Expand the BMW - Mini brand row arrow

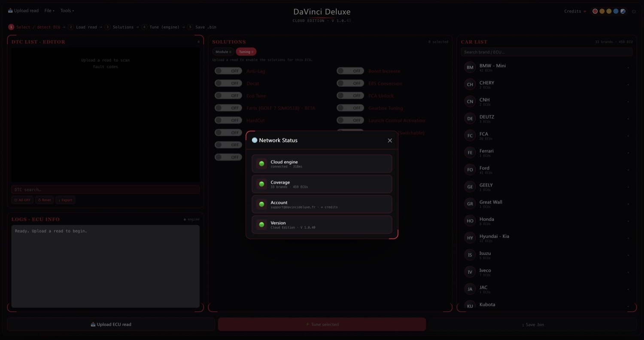[x=628, y=68]
